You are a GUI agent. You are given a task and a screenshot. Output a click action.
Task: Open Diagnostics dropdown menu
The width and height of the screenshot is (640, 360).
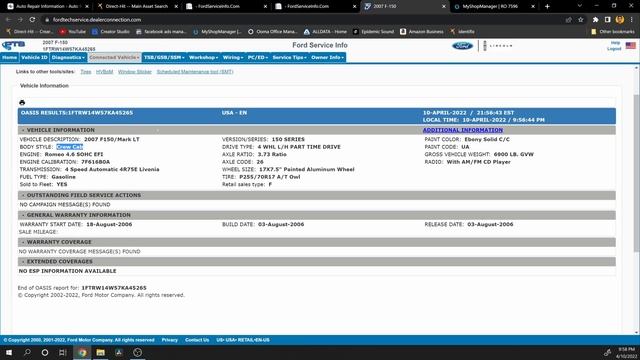(68, 58)
